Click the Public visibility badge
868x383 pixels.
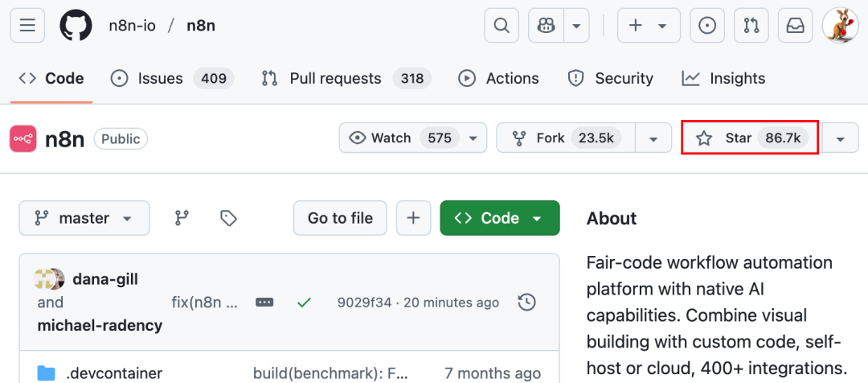pos(121,139)
